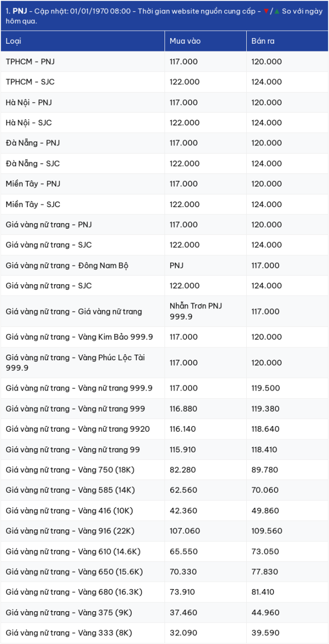Select the 'Miền Tây - SJC' row label
This screenshot has width=329, height=644.
point(33,205)
